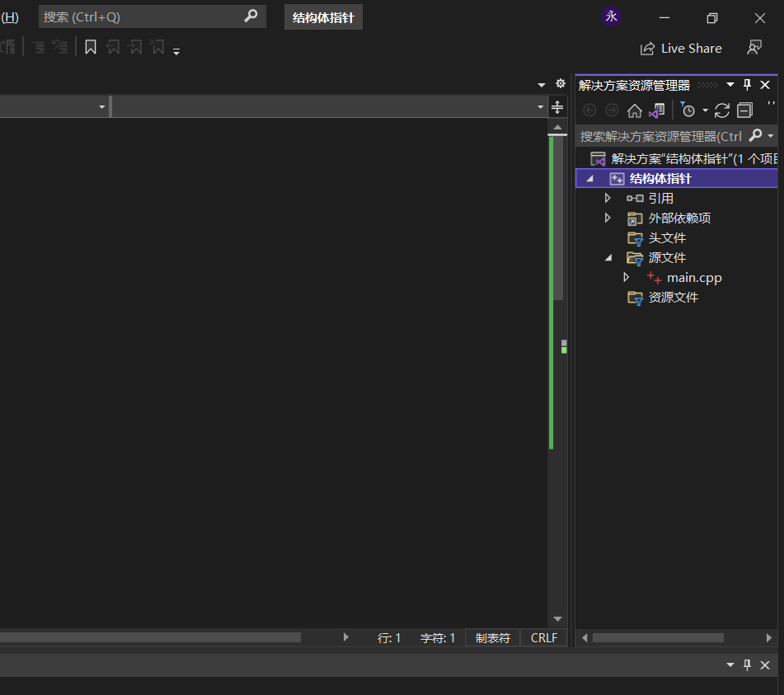Open the bottom panel window options dropdown

tap(730, 665)
